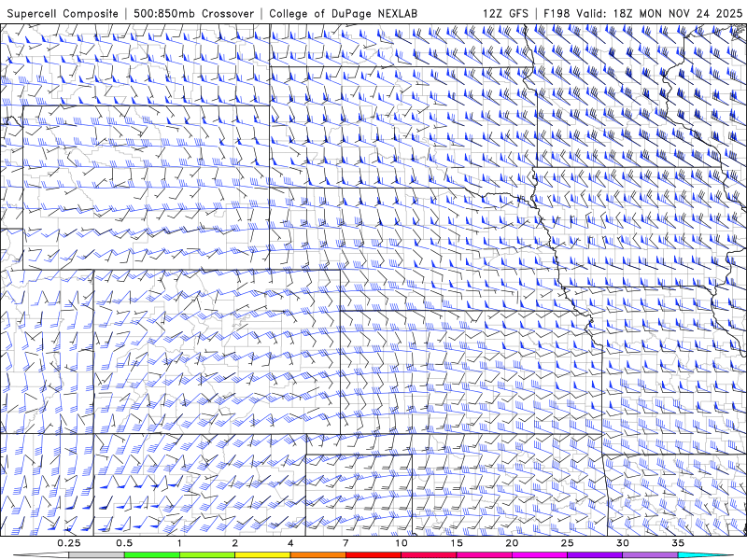Click the legend value 10
This screenshot has width=747, height=560.
(402, 543)
